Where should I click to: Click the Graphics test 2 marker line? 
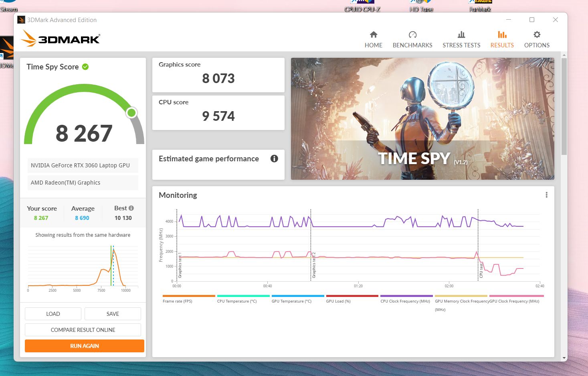pos(311,245)
